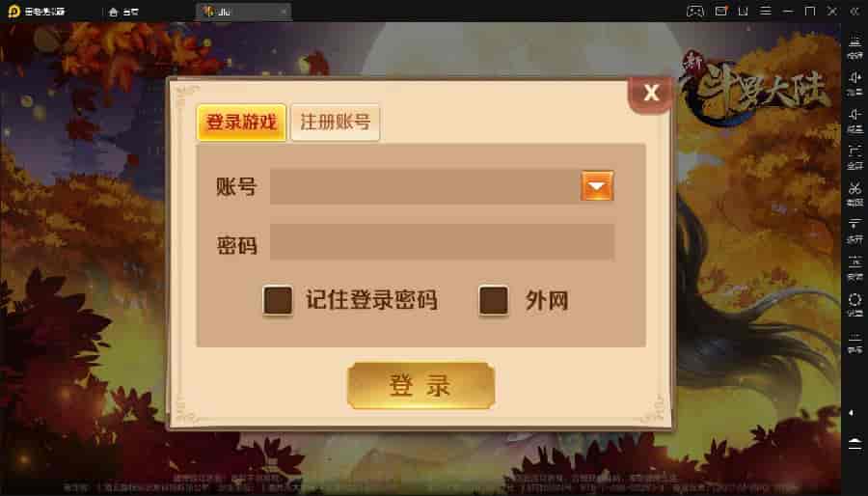Select the 登录游戏 tab
Viewport: 868px width, 496px height.
[241, 122]
